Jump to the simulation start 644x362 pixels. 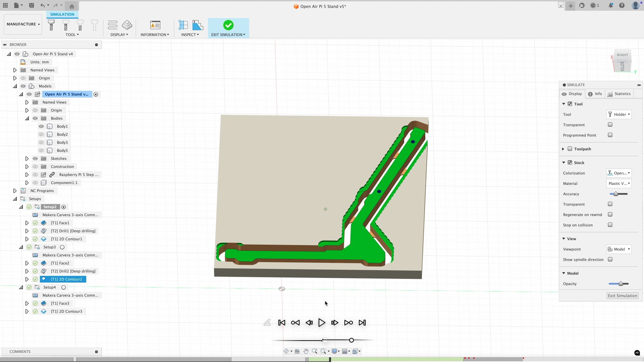pos(282,322)
